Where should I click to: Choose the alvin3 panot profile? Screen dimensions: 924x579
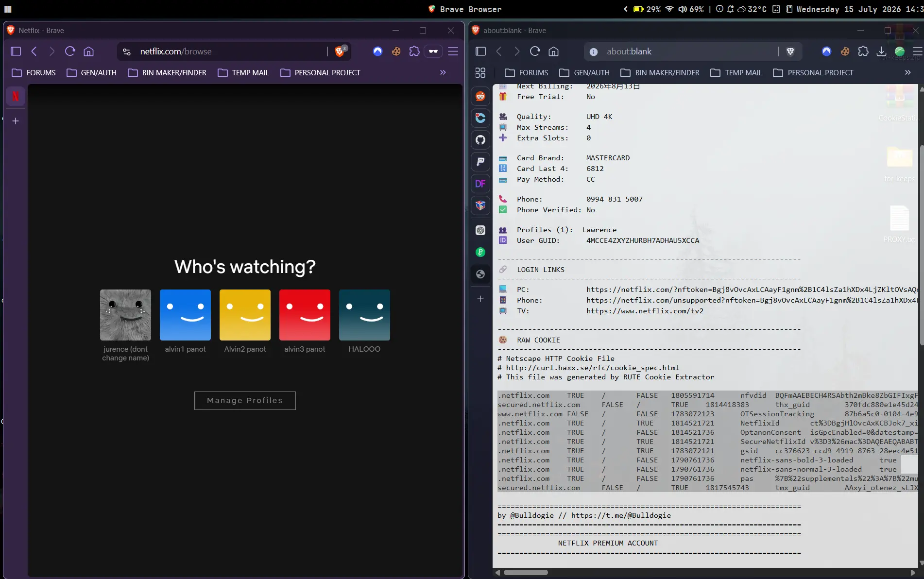click(x=305, y=315)
